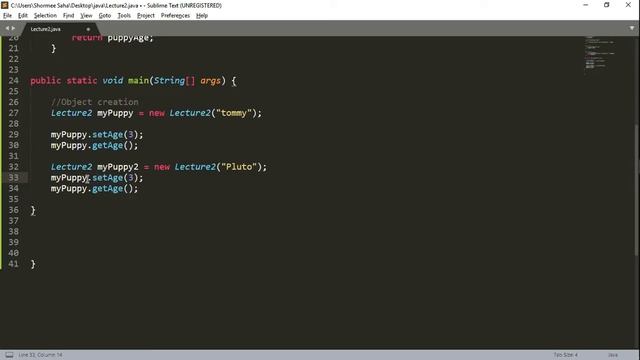Open the Tab Size 4 selector
This screenshot has width=640, height=360.
tap(565, 355)
